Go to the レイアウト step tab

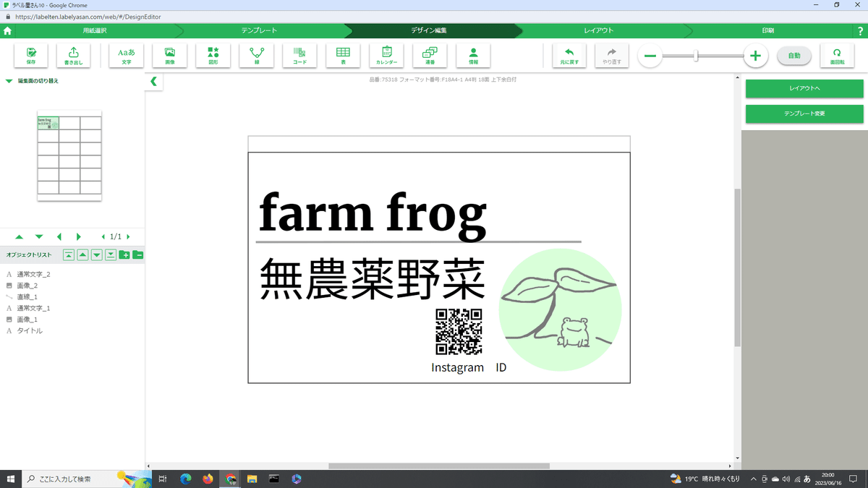[x=599, y=31]
